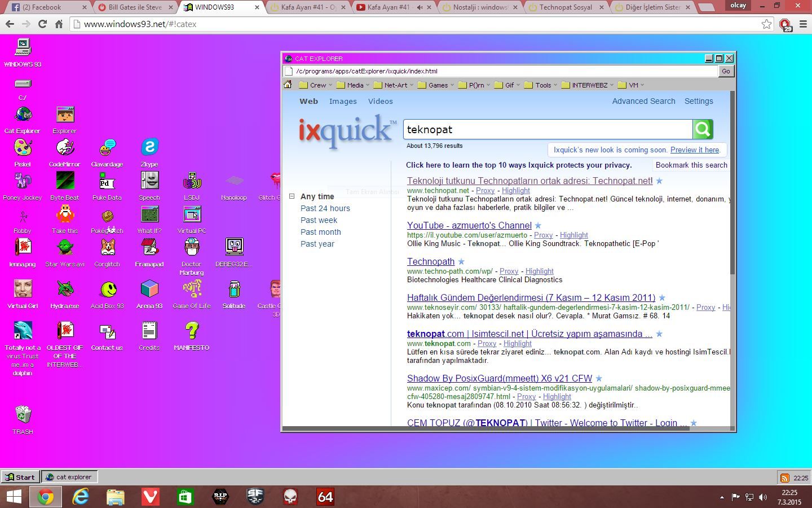Open the Take this icon
The width and height of the screenshot is (812, 508).
pos(65,220)
